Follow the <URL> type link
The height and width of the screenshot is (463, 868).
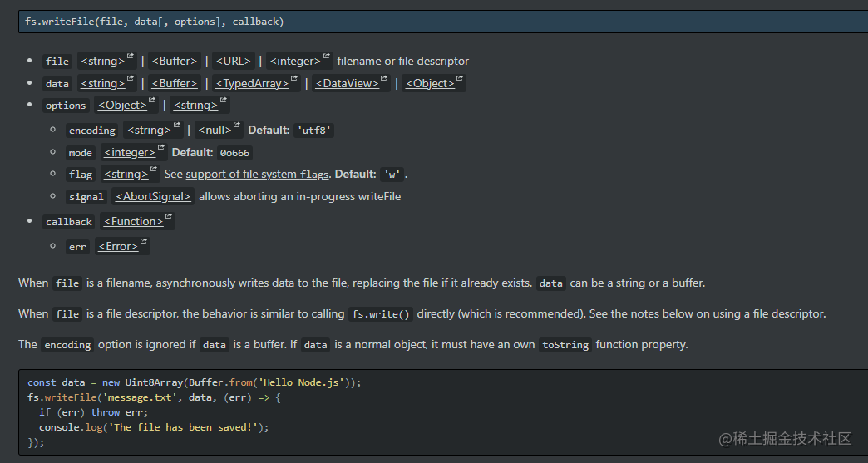pyautogui.click(x=234, y=61)
